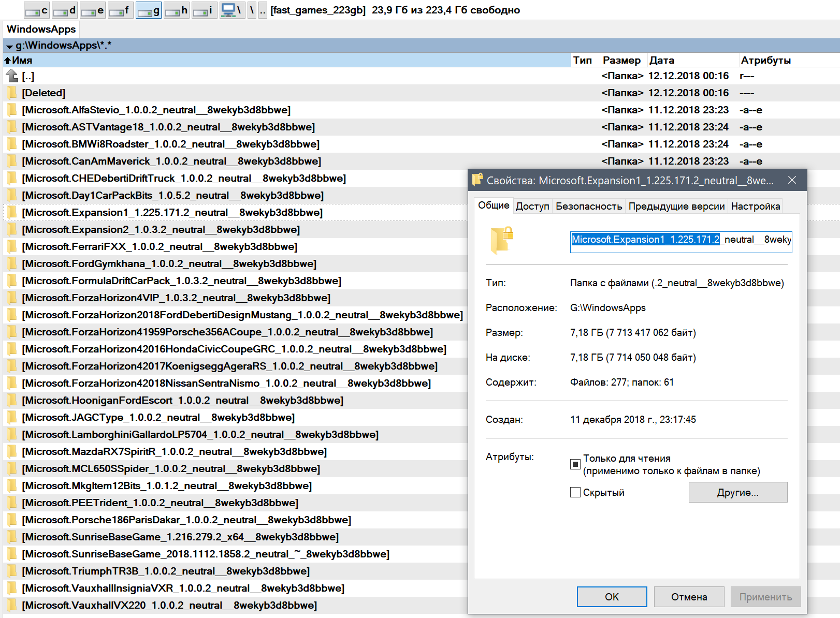Image resolution: width=840 pixels, height=618 pixels.
Task: Click the folder icon of the [Deleted] row
Action: coord(12,93)
